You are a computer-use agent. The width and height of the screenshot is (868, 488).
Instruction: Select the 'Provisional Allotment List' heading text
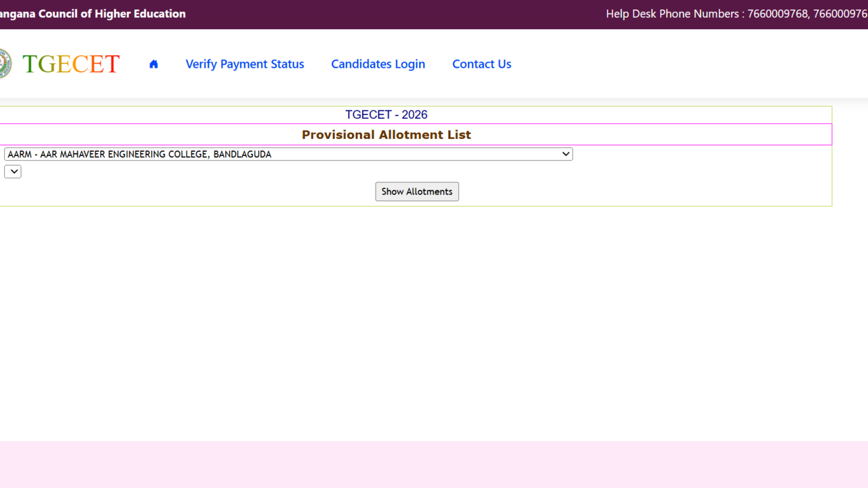point(387,134)
